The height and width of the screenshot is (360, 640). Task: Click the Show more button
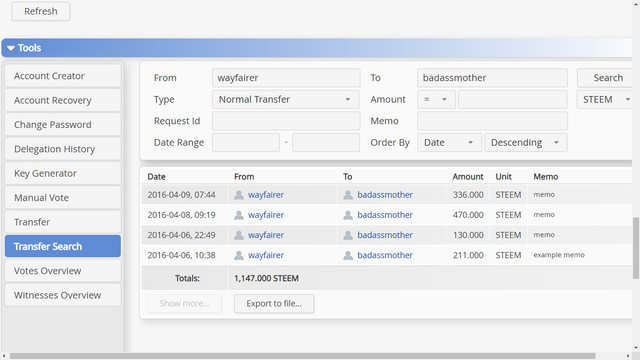tap(184, 304)
